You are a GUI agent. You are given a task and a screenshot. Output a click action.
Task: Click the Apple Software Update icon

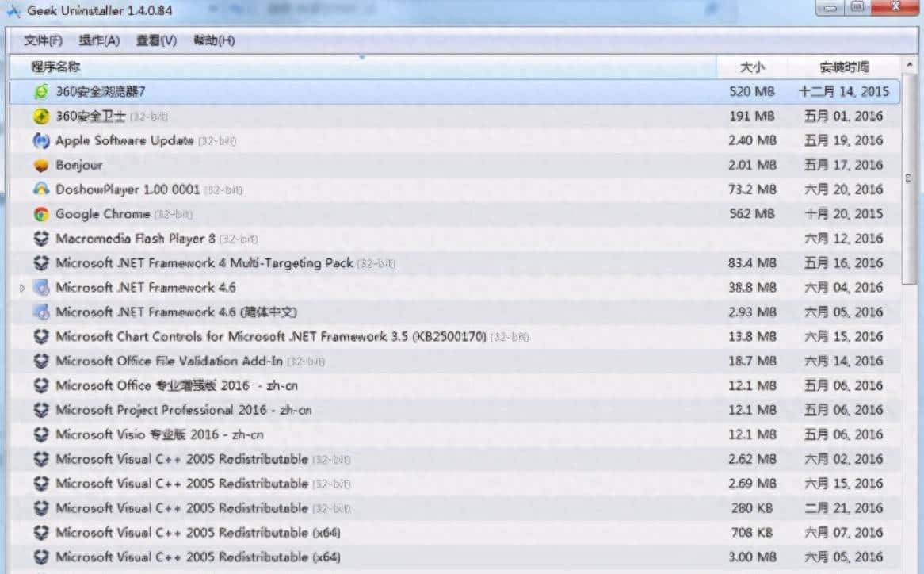(40, 140)
